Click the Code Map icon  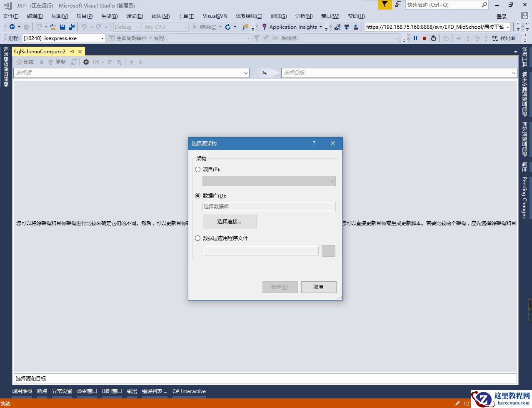495,38
